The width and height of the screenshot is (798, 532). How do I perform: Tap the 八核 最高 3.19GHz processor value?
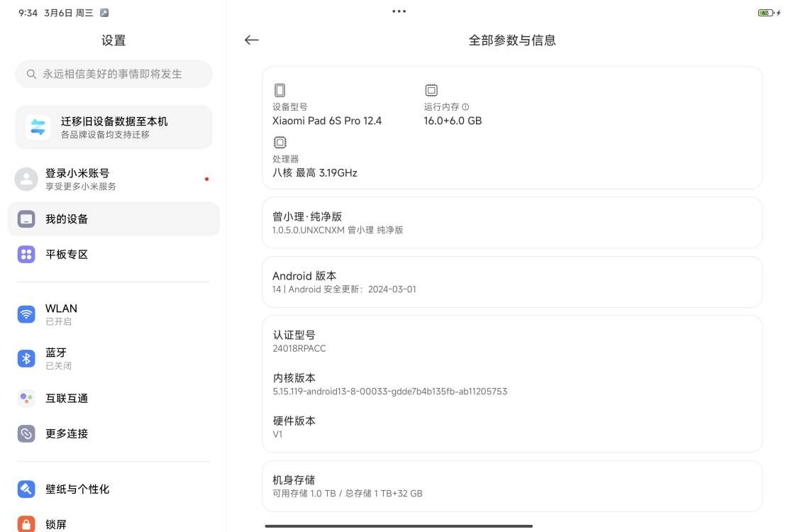click(x=314, y=172)
